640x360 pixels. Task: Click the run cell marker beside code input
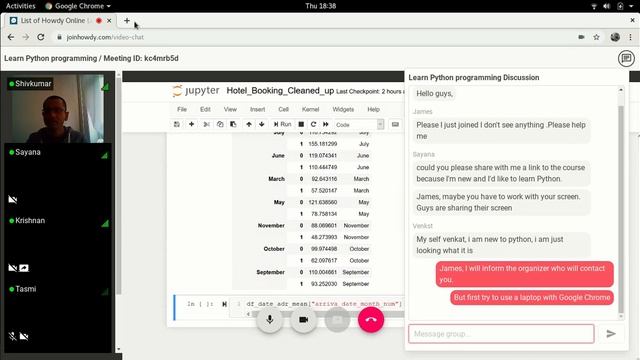(x=224, y=304)
